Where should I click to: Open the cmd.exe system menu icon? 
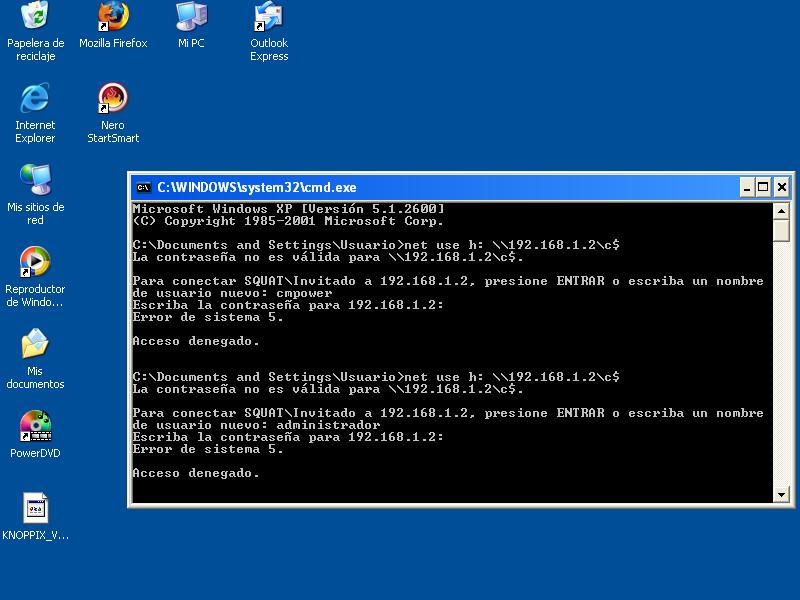coord(143,187)
